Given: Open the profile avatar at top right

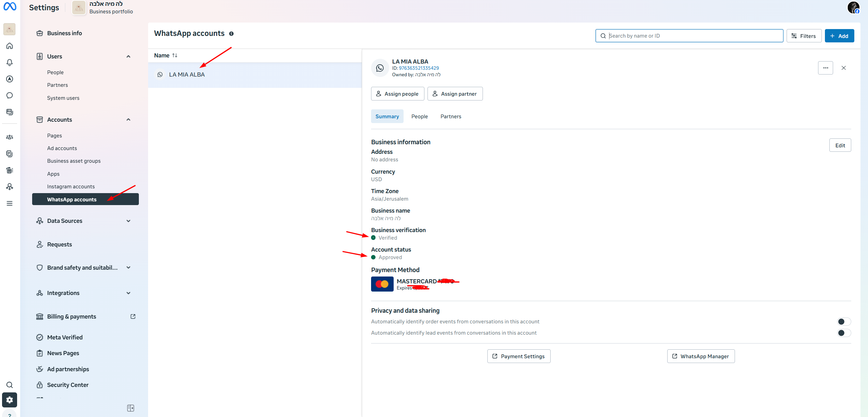Looking at the screenshot, I should (853, 8).
